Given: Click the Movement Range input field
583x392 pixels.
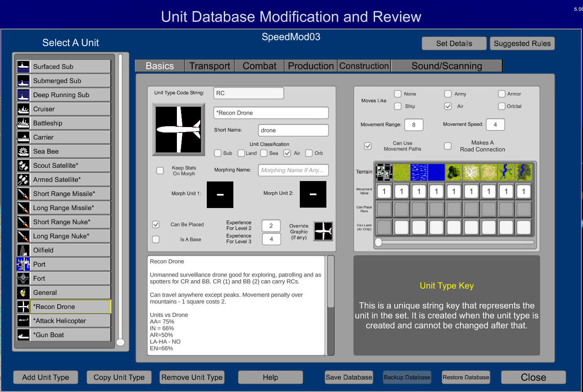Looking at the screenshot, I should click(x=414, y=125).
